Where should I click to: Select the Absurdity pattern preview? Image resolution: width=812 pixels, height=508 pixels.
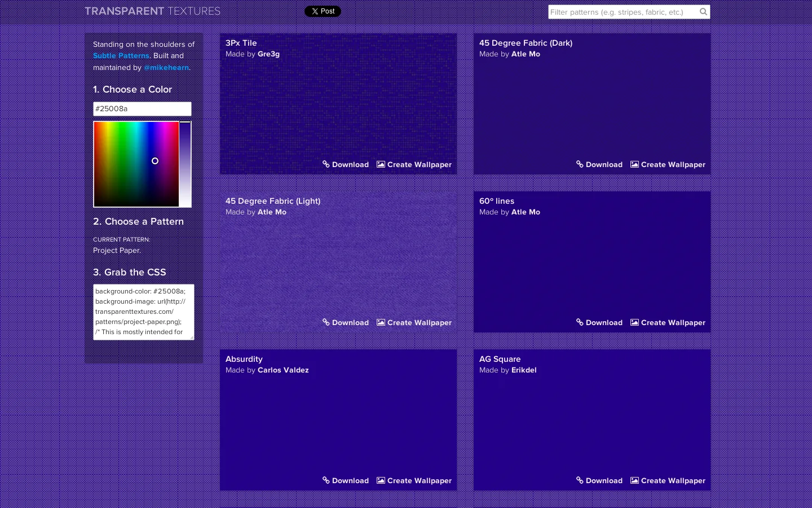[338, 420]
